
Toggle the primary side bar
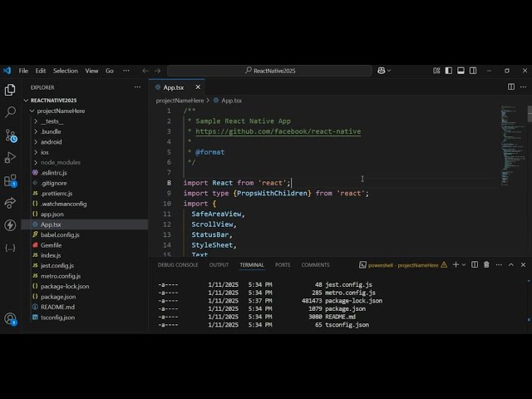449,71
